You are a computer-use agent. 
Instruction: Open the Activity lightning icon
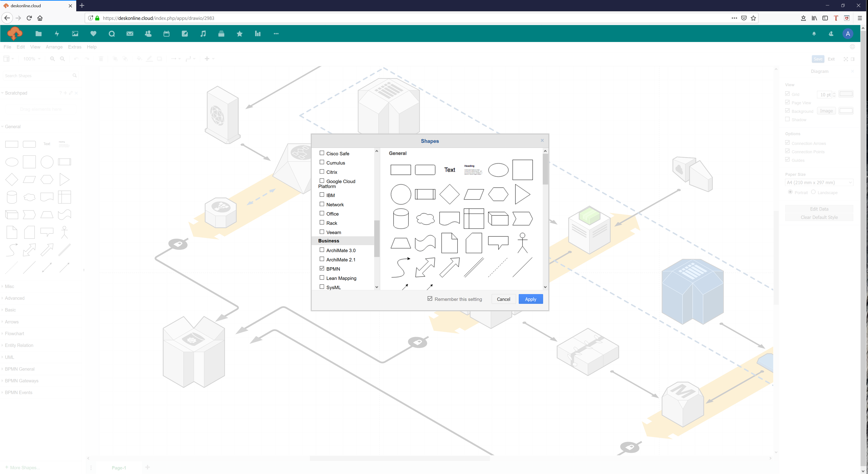click(x=57, y=34)
